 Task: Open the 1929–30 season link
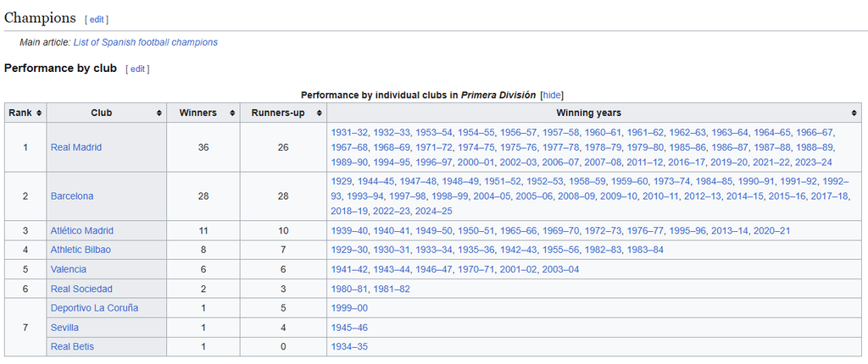click(349, 250)
